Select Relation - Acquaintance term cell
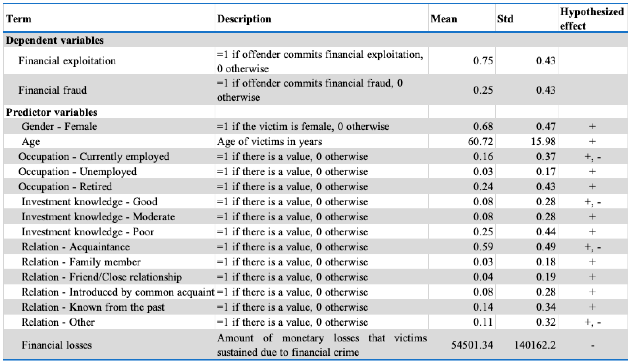 pos(75,247)
